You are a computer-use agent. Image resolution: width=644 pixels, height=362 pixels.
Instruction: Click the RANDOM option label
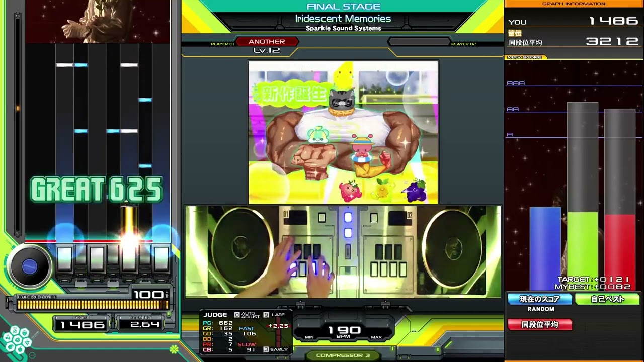pos(541,309)
